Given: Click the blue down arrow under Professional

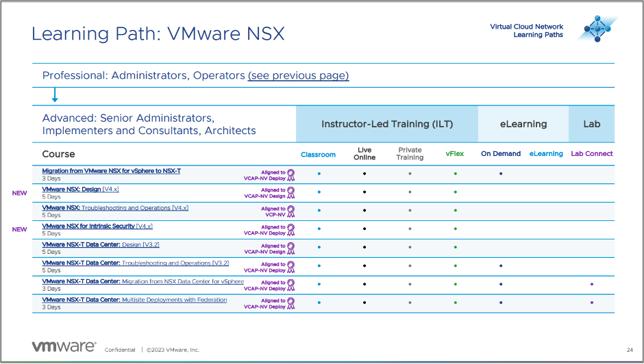Looking at the screenshot, I should click(x=55, y=95).
